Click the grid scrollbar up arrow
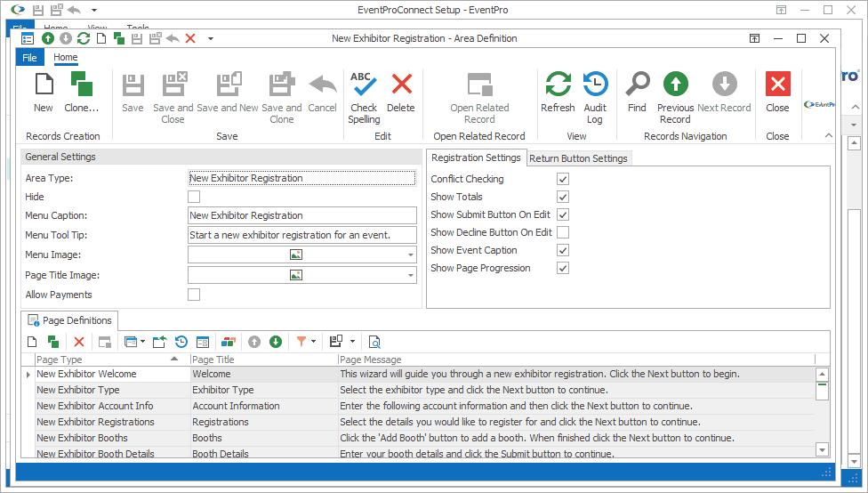The image size is (868, 493). point(822,374)
